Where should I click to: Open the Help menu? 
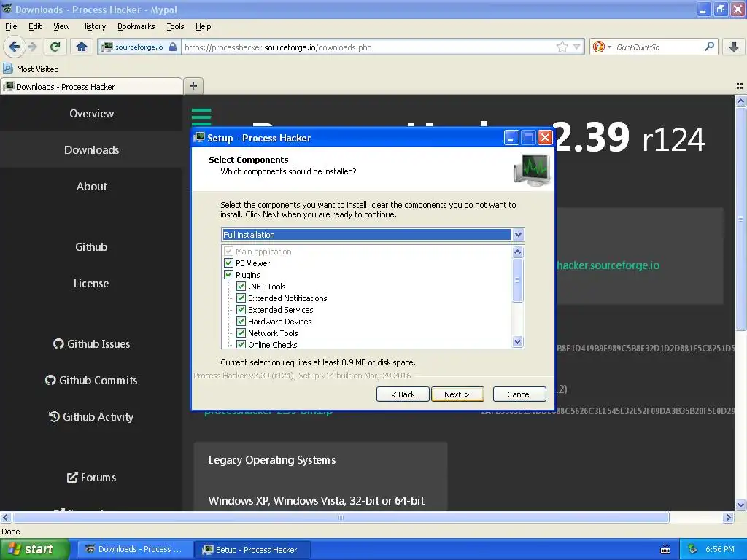point(203,27)
